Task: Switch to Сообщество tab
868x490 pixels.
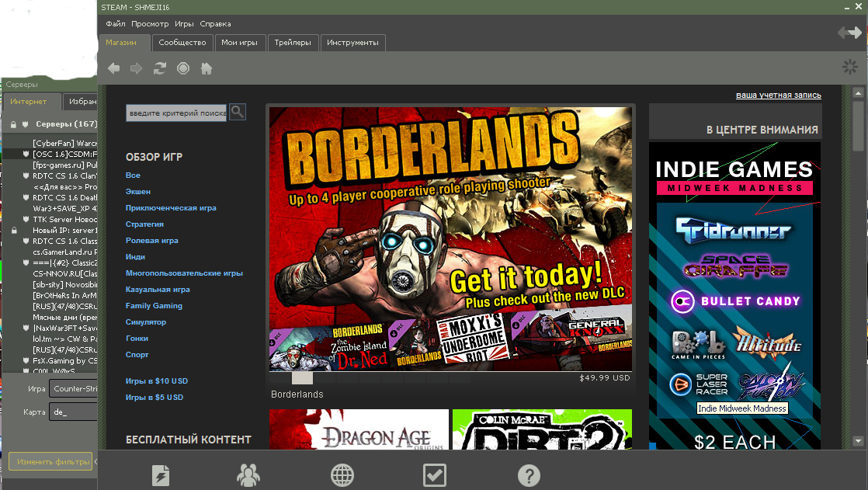Action: (182, 43)
